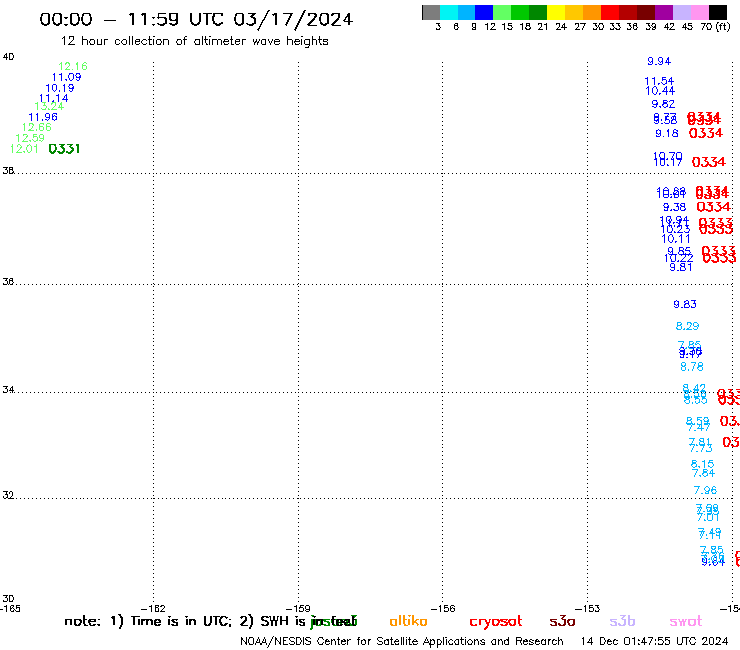Click the light blue value 7.96
This screenshot has width=740, height=650.
coord(706,490)
